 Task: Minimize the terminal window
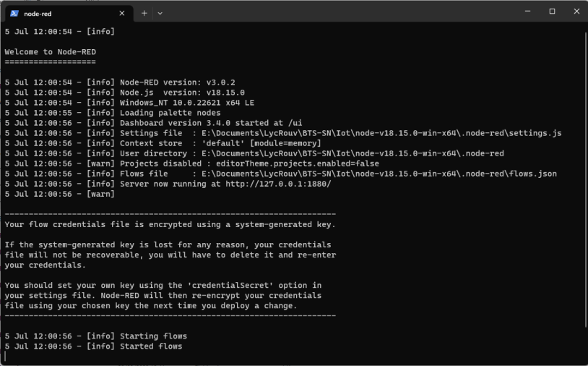(x=528, y=12)
